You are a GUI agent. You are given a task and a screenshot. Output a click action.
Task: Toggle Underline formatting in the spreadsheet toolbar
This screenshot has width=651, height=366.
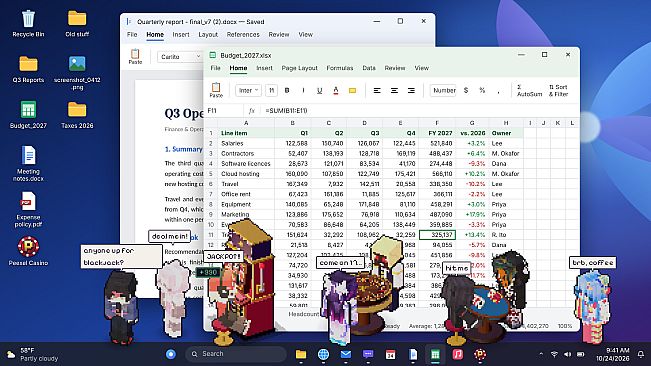click(319, 90)
